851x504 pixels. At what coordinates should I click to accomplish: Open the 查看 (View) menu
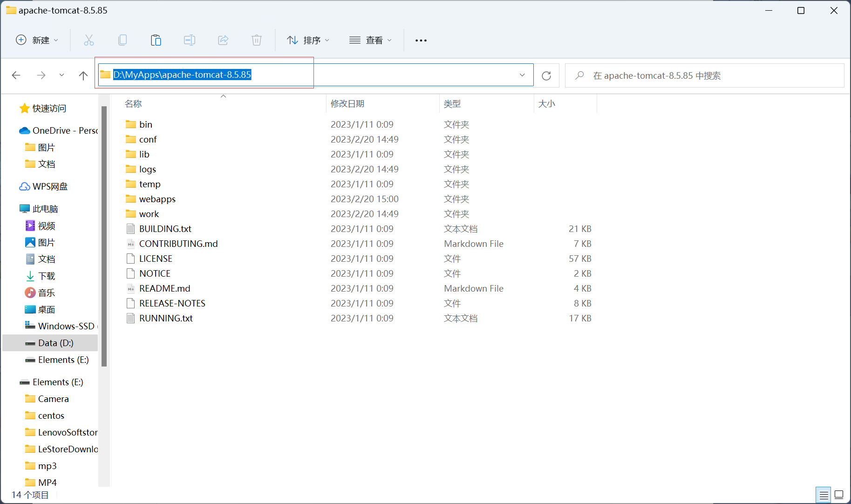click(x=371, y=41)
